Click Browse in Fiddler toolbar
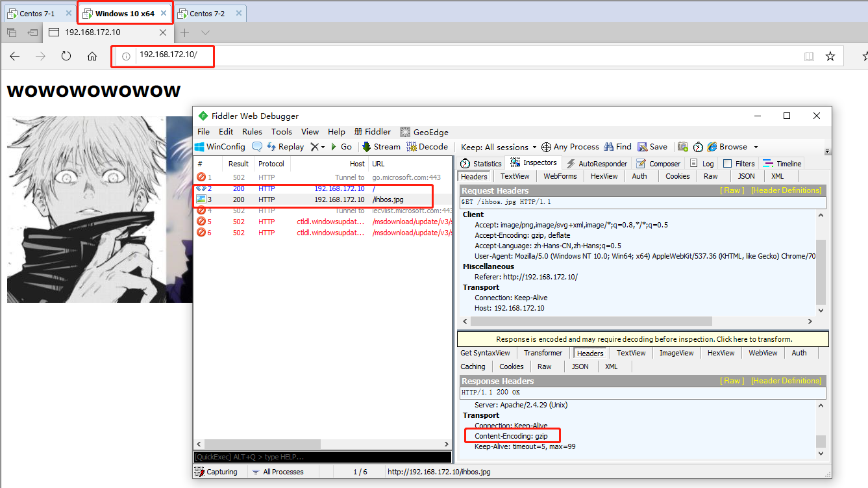The height and width of the screenshot is (488, 868). pyautogui.click(x=727, y=147)
